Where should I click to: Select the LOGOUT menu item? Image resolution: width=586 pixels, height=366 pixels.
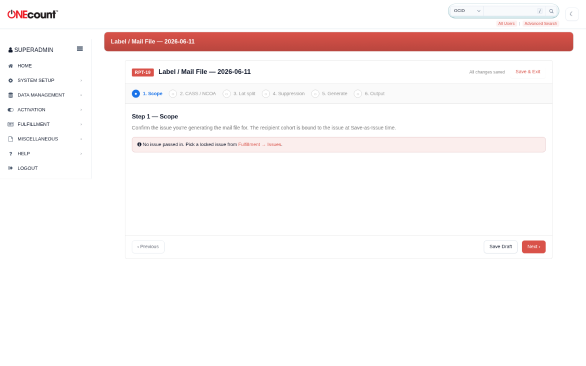[x=28, y=168]
